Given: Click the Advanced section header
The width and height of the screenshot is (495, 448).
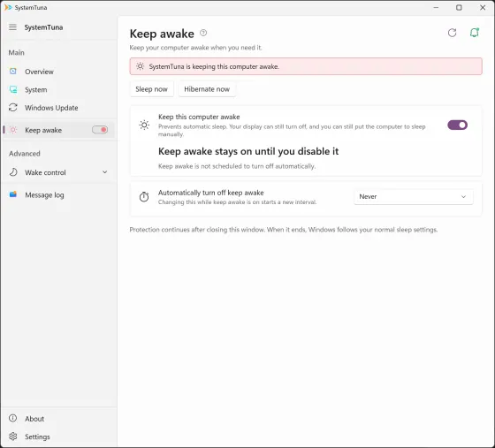Looking at the screenshot, I should pos(25,154).
